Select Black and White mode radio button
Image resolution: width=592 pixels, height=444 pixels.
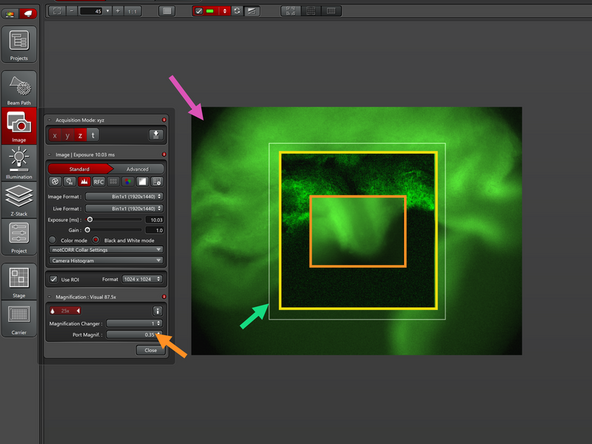point(96,240)
